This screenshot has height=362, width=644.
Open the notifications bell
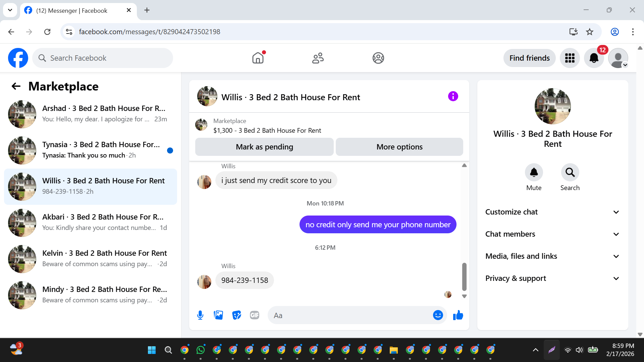(x=594, y=58)
